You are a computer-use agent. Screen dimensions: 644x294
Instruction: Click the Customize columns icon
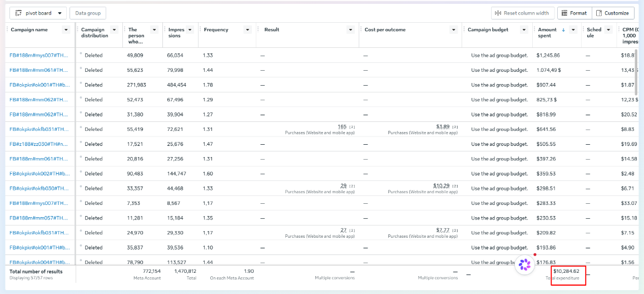pos(599,13)
